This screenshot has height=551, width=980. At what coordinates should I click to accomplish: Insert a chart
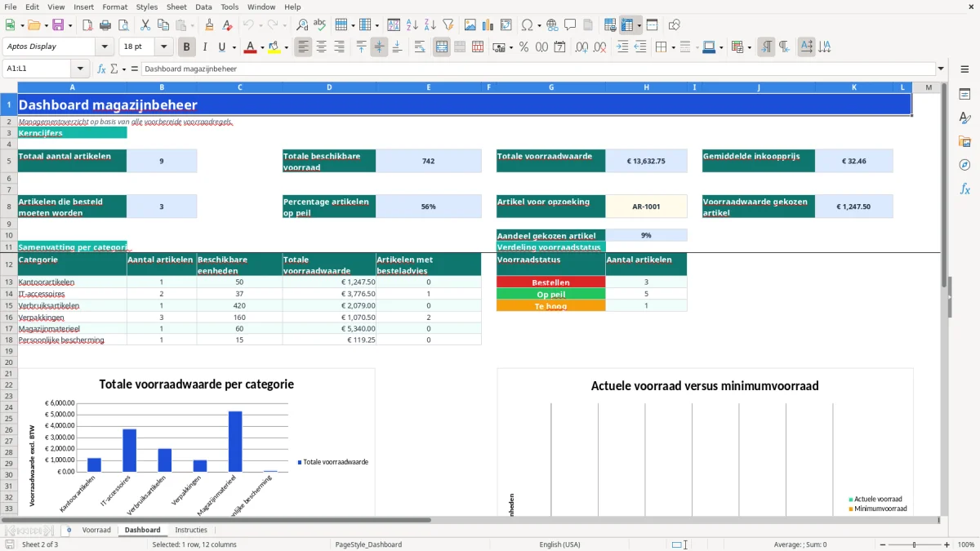point(487,24)
